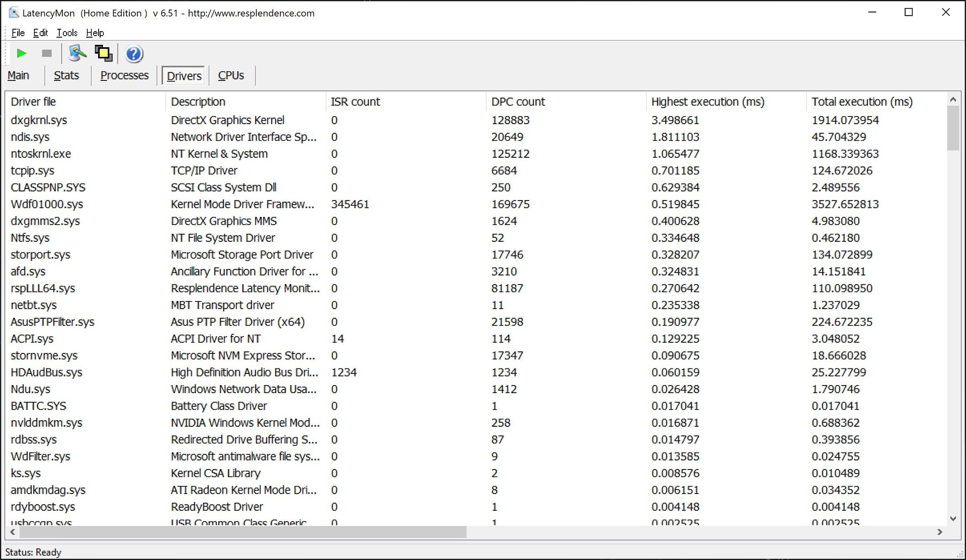The width and height of the screenshot is (966, 560).
Task: Select the nvlddmkm.sys driver row
Action: (47, 423)
